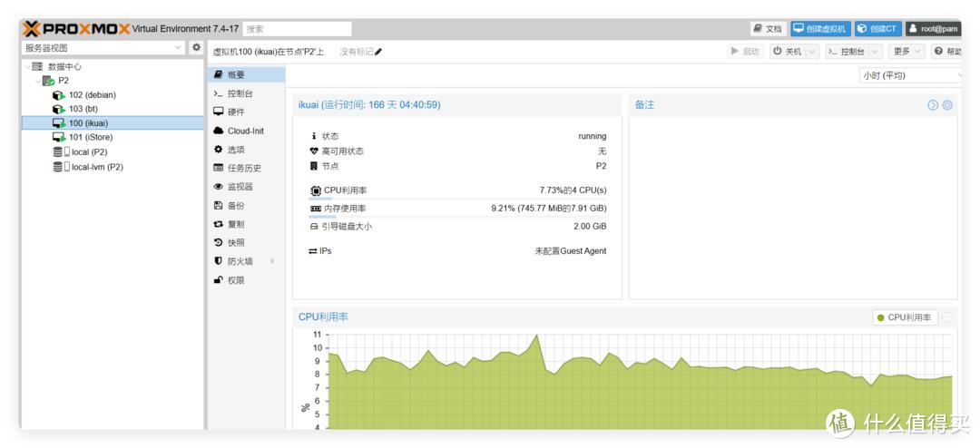Focus the 搜索 search field
Viewport: 980px width, 448px height.
(297, 29)
